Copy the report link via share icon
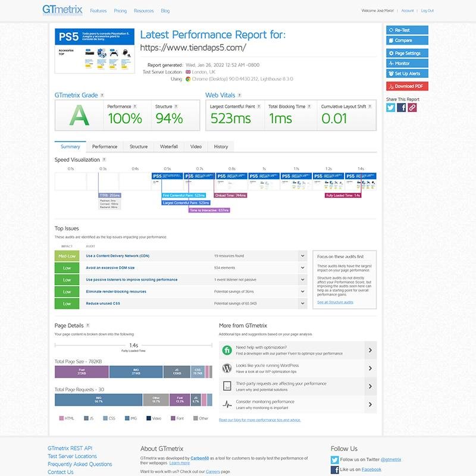The width and height of the screenshot is (476, 476). coord(412,108)
